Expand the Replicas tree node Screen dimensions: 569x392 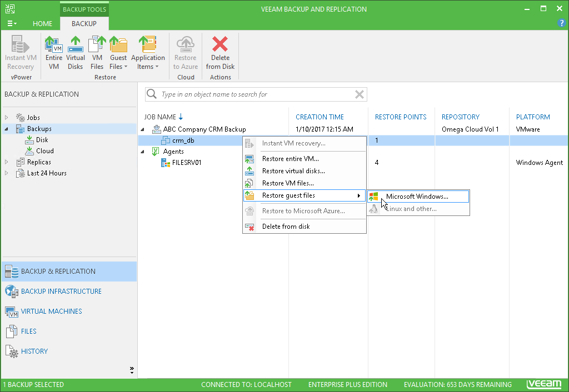pos(6,162)
